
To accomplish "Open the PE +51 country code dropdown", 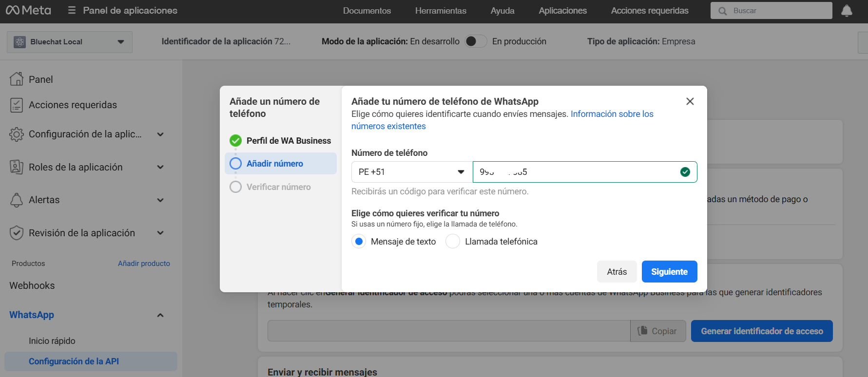I will tap(412, 172).
